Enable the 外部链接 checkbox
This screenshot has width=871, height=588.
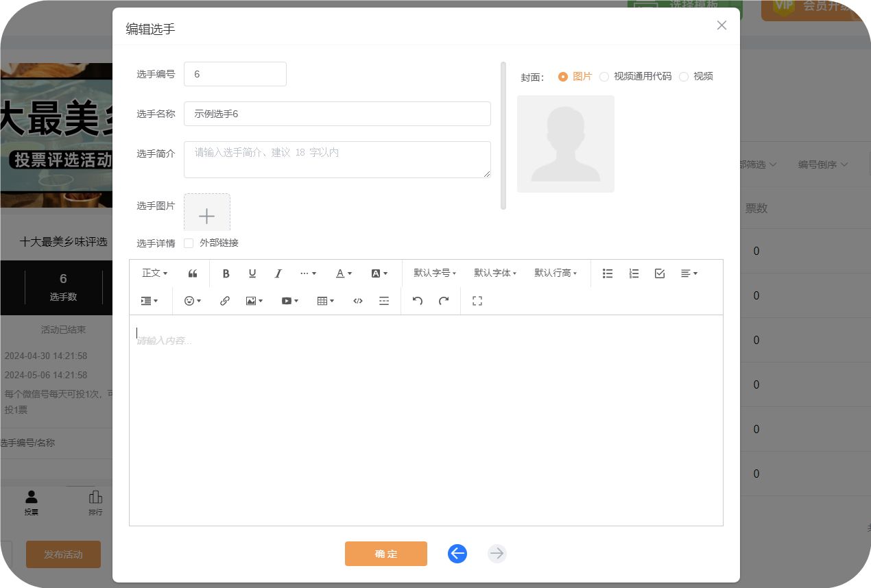(x=189, y=243)
